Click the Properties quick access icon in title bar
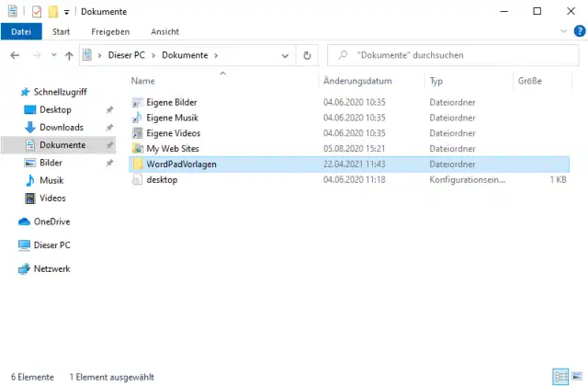Image resolution: width=588 pixels, height=386 pixels. tap(37, 12)
